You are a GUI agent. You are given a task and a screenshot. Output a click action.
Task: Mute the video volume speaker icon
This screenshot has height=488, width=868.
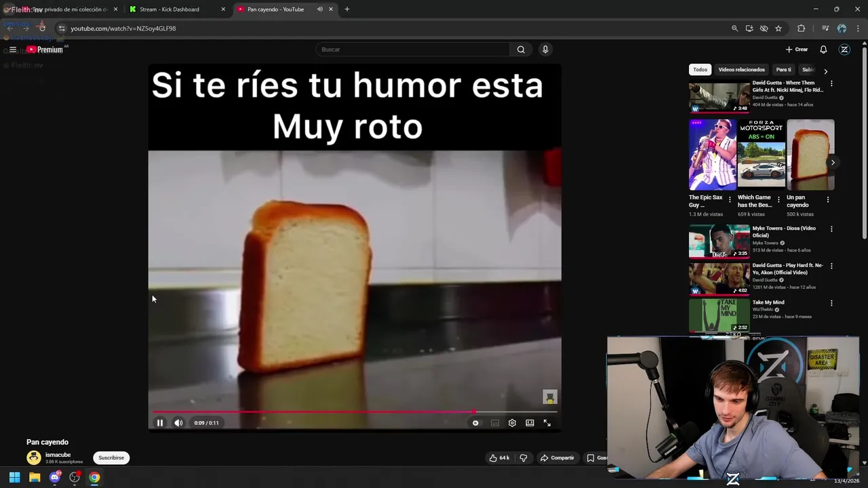pyautogui.click(x=178, y=423)
